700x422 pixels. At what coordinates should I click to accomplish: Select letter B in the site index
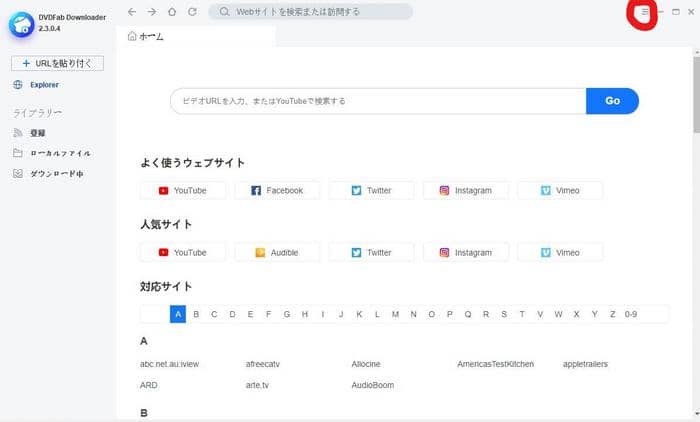tap(196, 314)
